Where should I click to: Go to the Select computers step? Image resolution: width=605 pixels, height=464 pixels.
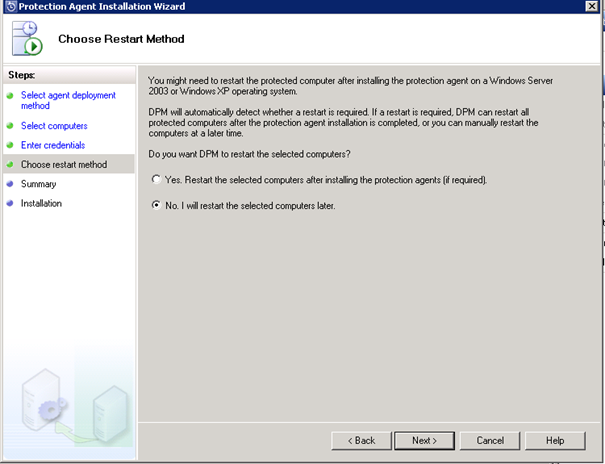tap(54, 126)
